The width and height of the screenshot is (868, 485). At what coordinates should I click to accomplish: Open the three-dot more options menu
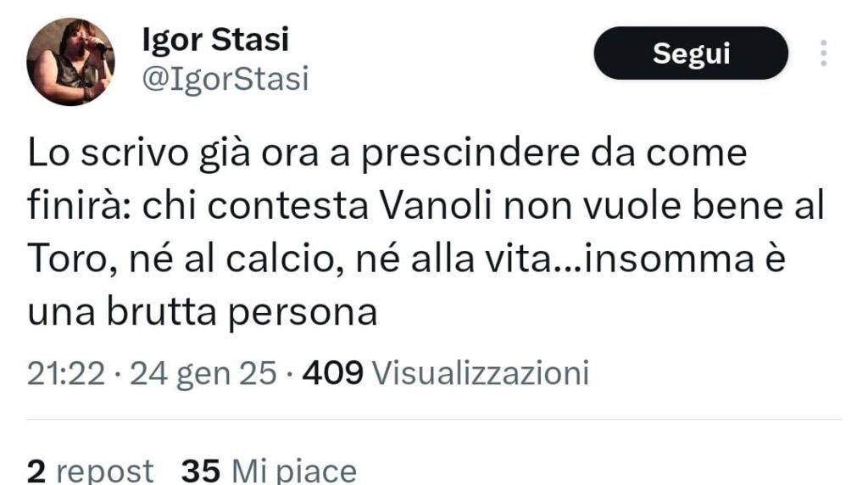coord(824,53)
